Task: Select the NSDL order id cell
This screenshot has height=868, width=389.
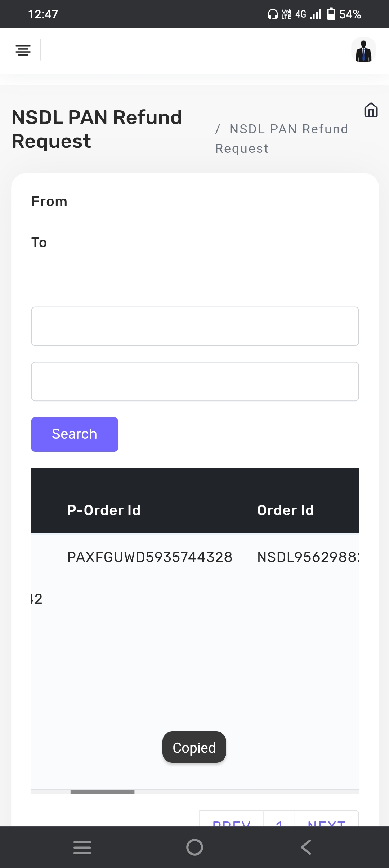Action: pos(308,557)
